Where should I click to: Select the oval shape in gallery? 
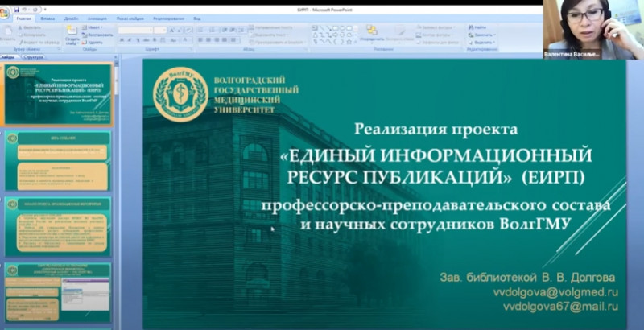[343, 28]
